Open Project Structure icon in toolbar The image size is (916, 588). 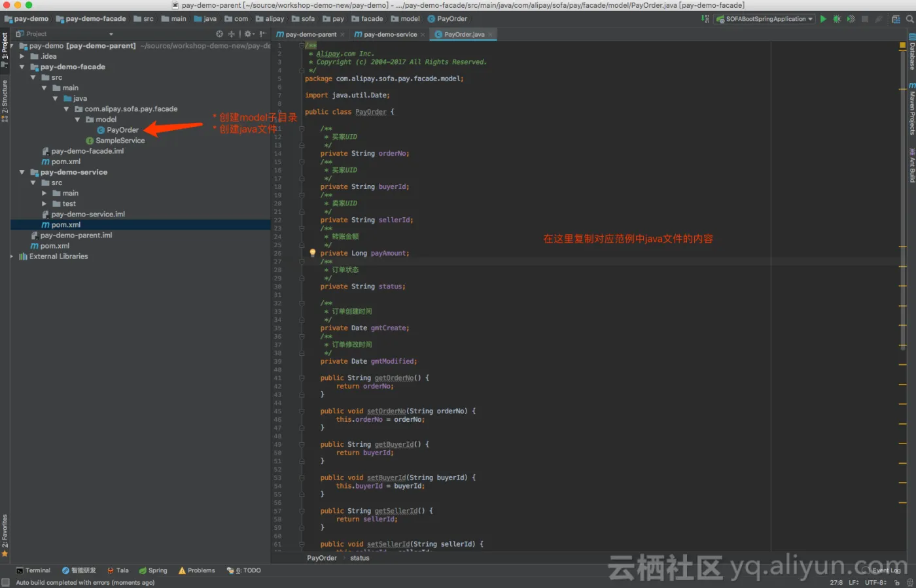coord(896,19)
